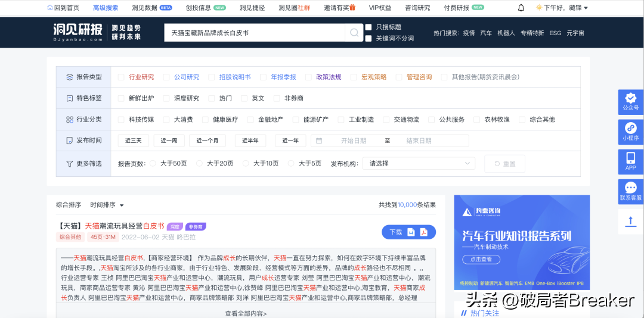Check the 大消费 checkbox

click(x=166, y=120)
